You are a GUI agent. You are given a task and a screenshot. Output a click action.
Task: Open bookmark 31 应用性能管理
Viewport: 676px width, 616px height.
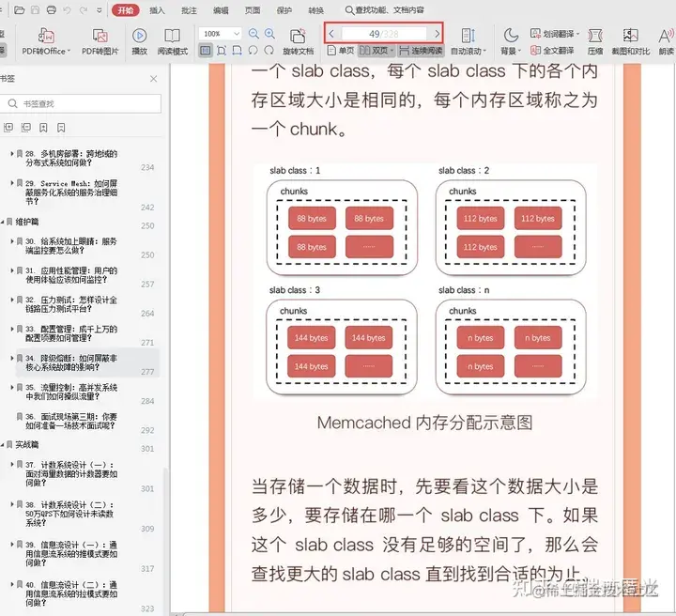click(x=71, y=275)
